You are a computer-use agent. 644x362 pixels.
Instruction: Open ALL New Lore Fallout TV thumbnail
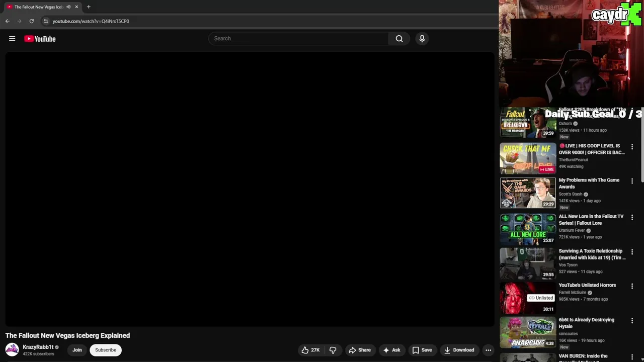click(528, 229)
